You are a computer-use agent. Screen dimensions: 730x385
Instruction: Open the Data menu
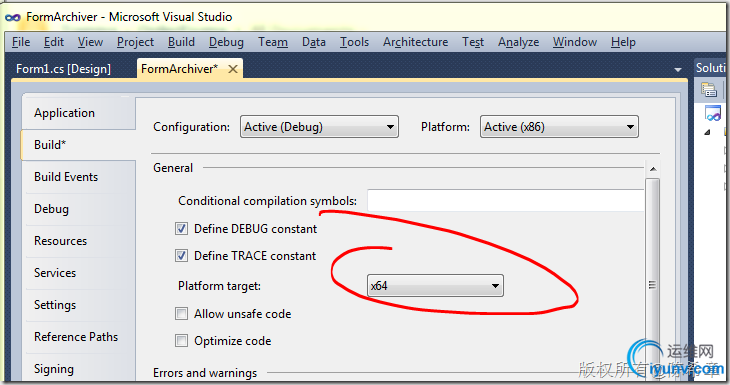[314, 42]
